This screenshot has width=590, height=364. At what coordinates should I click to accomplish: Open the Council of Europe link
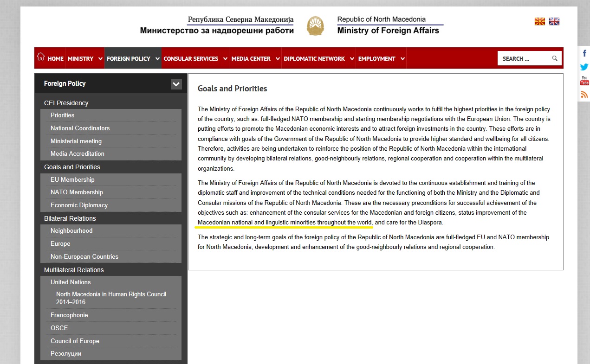point(75,341)
